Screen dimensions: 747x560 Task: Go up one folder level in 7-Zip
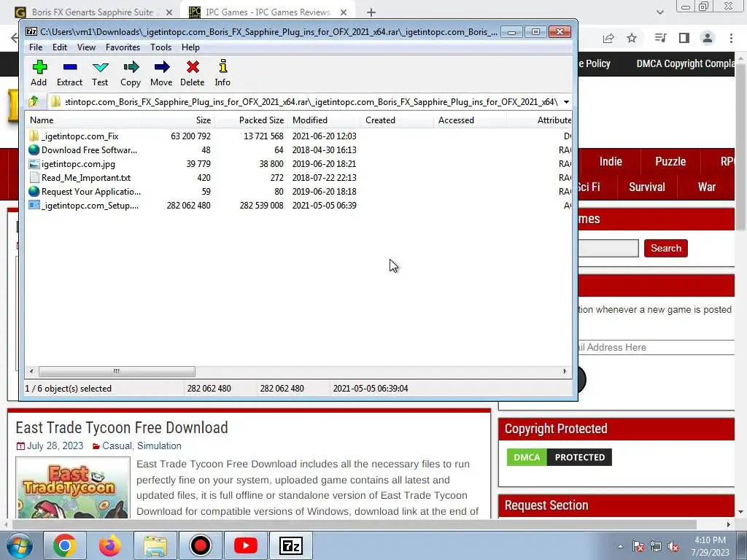click(x=34, y=101)
